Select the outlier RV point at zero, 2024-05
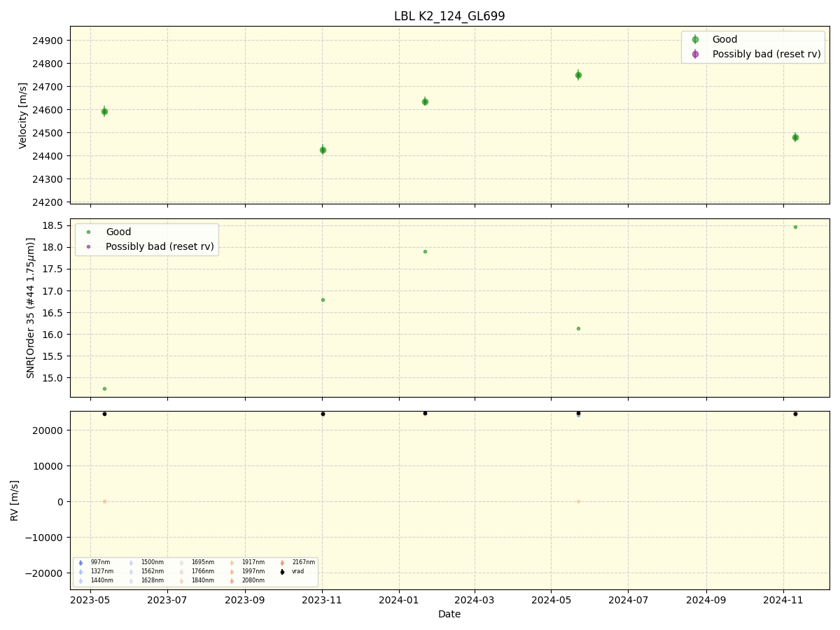Screen dimensions: 840x630 click(x=578, y=501)
